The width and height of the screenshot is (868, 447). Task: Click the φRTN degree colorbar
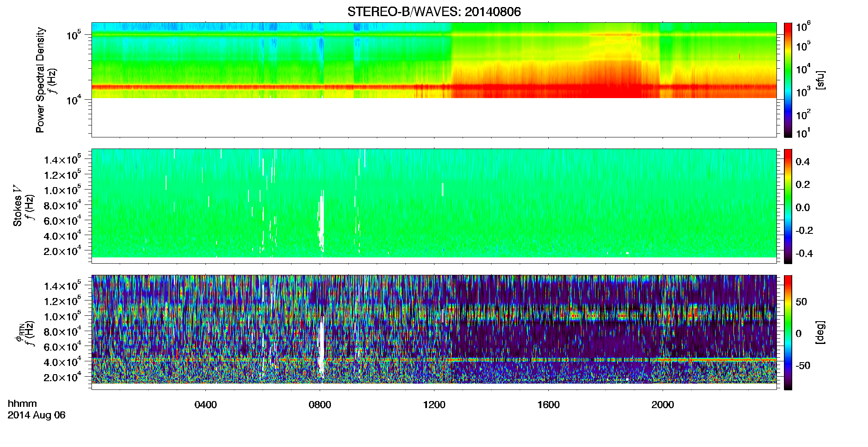788,332
